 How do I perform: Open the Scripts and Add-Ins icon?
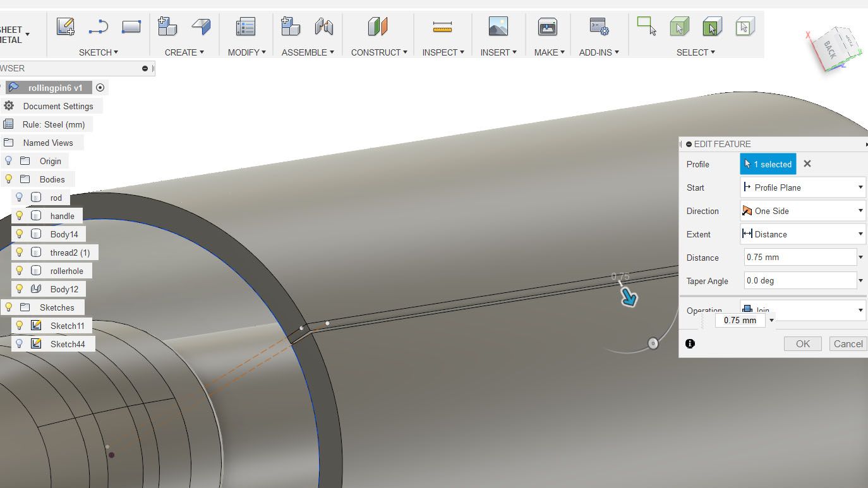(x=599, y=27)
